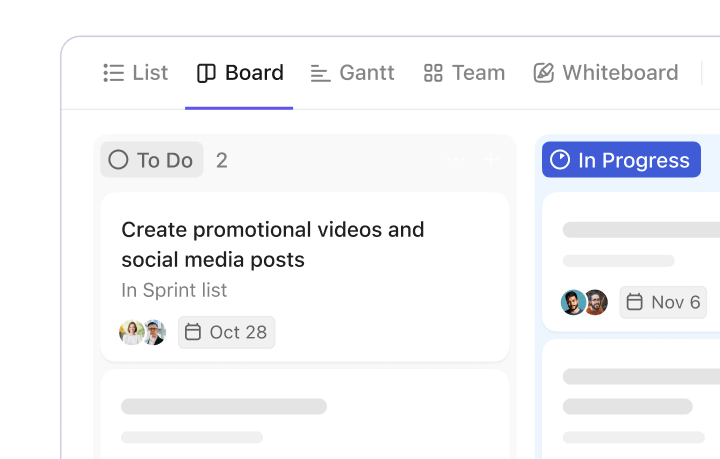Open the To Do column more-options menu
Screen dimensions: 720x459
click(456, 160)
